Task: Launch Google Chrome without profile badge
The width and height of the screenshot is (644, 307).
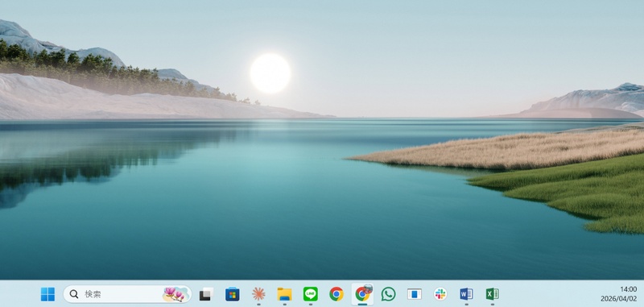Action: [336, 294]
